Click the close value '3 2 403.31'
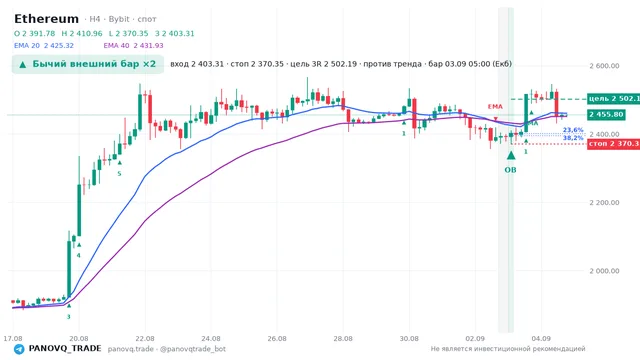This screenshot has width=640, height=360. coord(175,33)
